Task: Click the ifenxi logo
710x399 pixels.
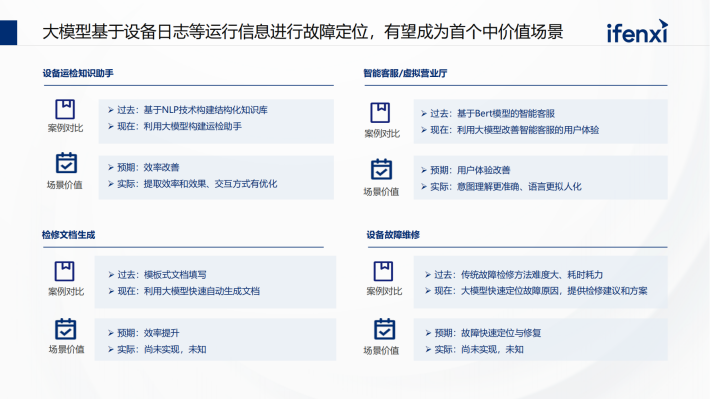Action: (637, 31)
